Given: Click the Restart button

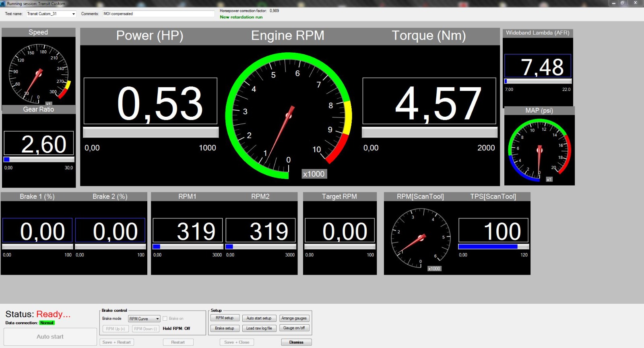Looking at the screenshot, I should point(178,342).
